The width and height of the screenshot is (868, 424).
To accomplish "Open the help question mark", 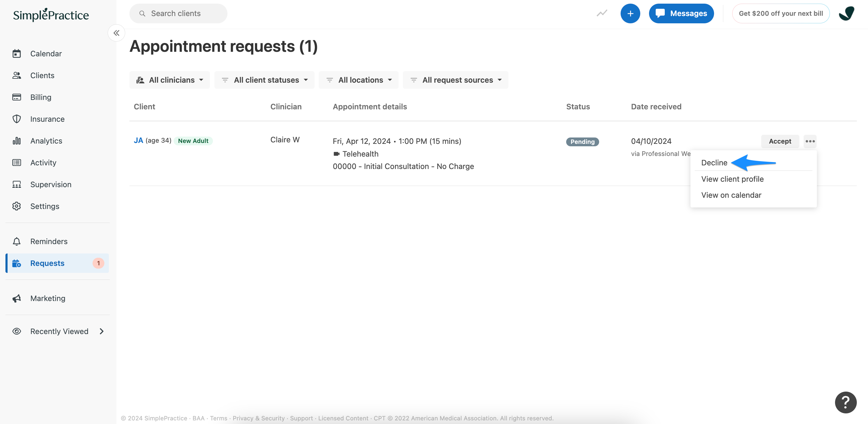I will [x=845, y=402].
